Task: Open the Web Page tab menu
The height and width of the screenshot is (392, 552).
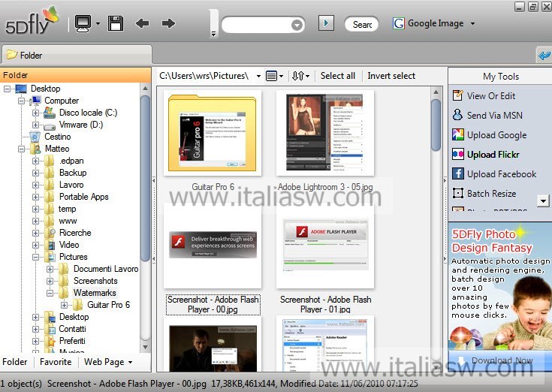Action: pyautogui.click(x=107, y=362)
